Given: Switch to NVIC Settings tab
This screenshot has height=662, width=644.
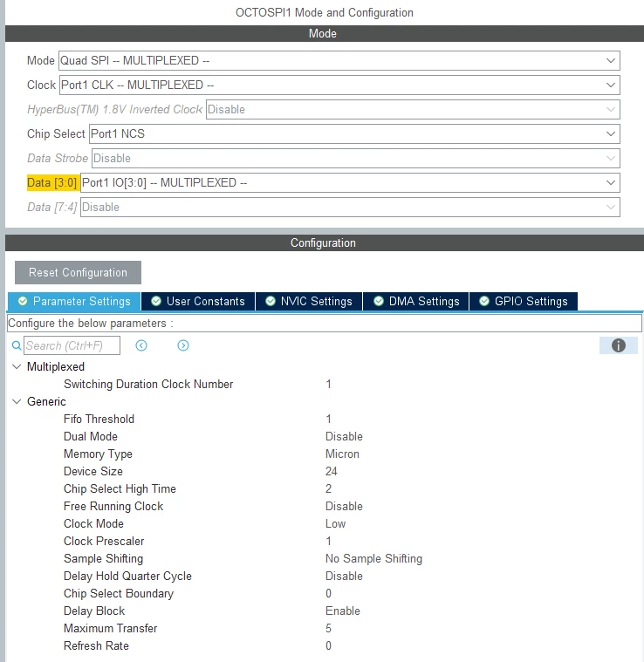Looking at the screenshot, I should click(309, 302).
